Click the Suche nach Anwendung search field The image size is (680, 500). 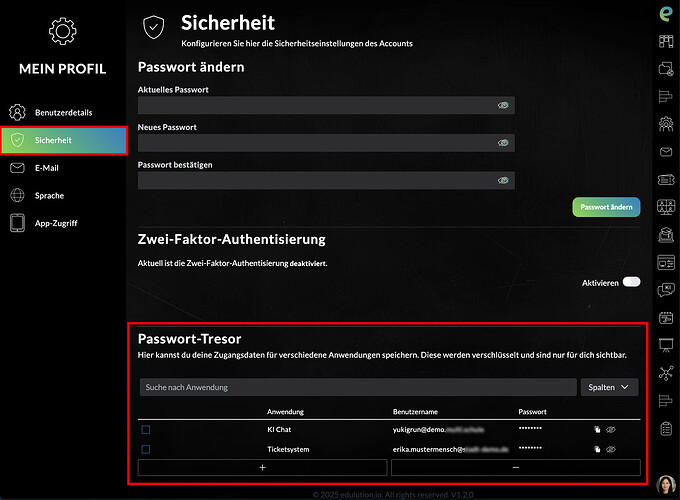click(358, 387)
